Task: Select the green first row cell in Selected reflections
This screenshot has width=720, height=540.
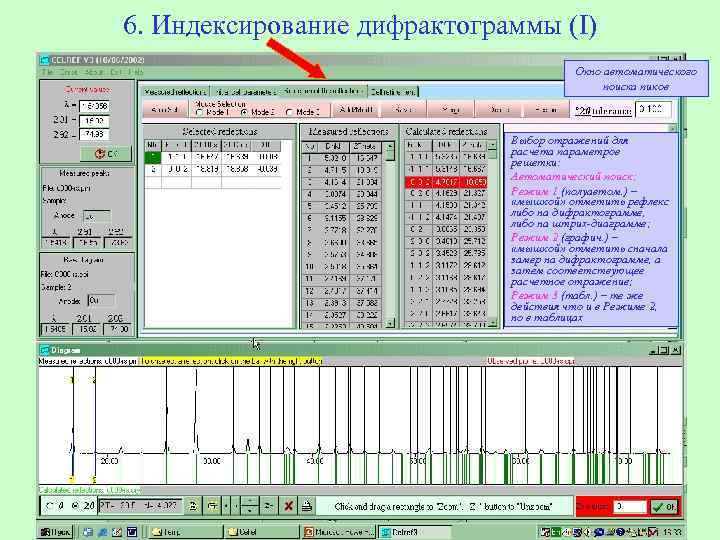Action: click(x=153, y=158)
